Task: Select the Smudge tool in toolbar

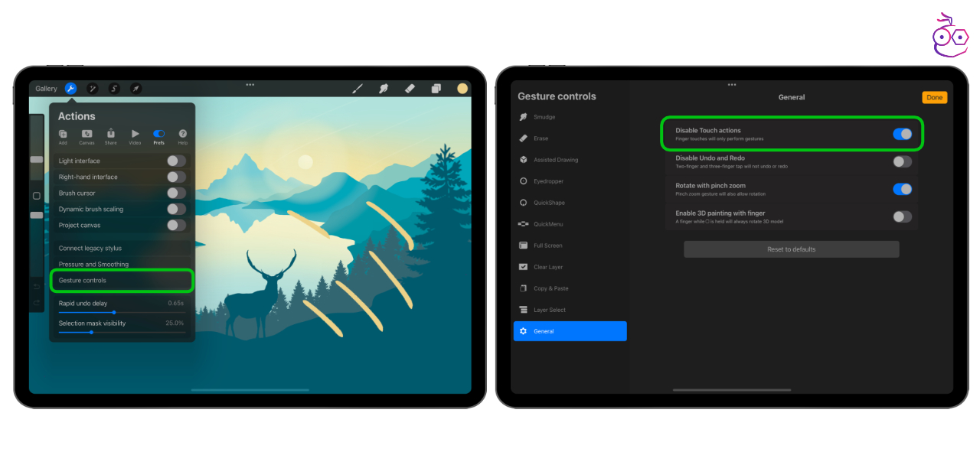Action: (x=384, y=89)
